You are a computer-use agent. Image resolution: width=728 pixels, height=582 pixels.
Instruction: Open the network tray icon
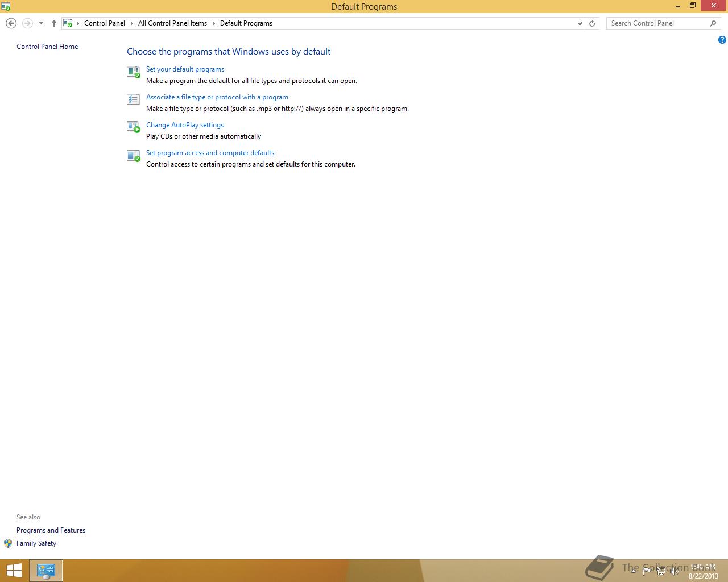click(x=661, y=571)
